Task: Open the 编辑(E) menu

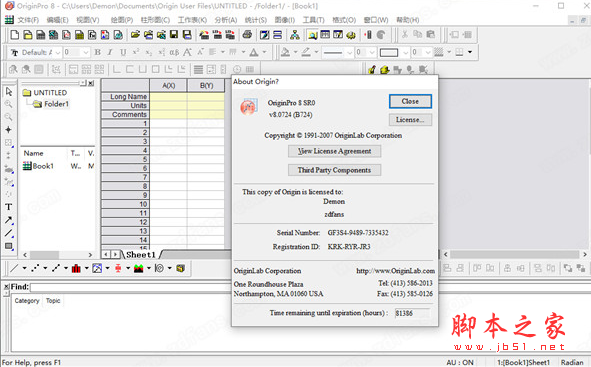Action: tap(57, 20)
